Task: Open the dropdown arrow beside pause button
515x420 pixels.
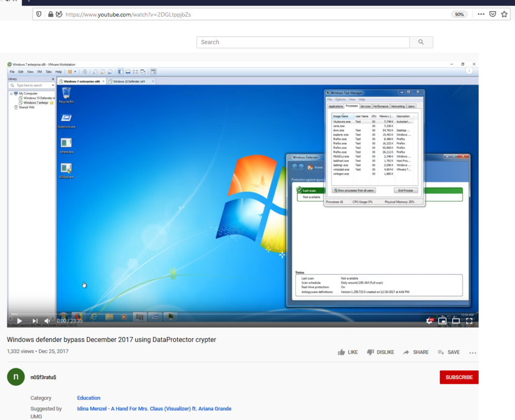Action: click(75, 71)
